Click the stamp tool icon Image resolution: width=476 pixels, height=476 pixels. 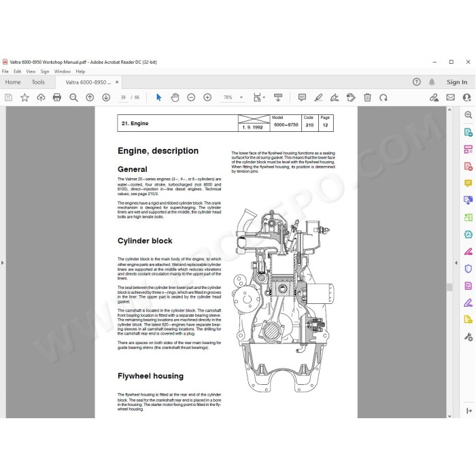(x=351, y=97)
